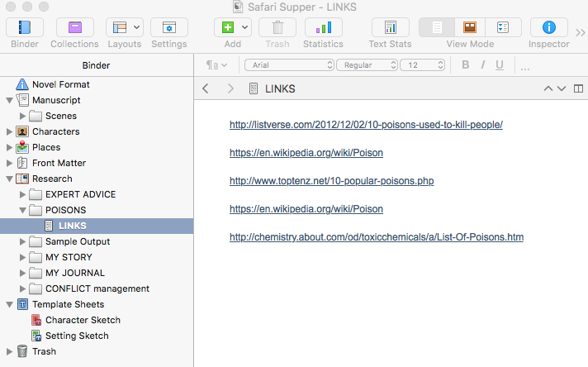Screen dimensions: 588x367
Task: Click the Trash toolbar button
Action: pos(277,27)
